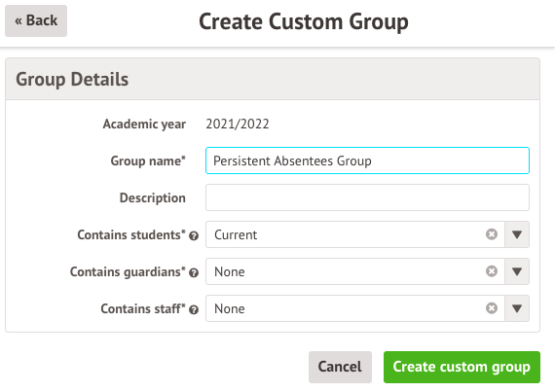This screenshot has height=392, width=555.
Task: Focus the empty Description field
Action: point(367,197)
